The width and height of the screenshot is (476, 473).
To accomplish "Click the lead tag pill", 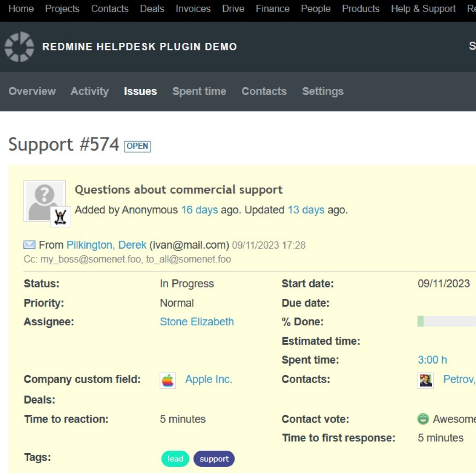I will pyautogui.click(x=175, y=459).
